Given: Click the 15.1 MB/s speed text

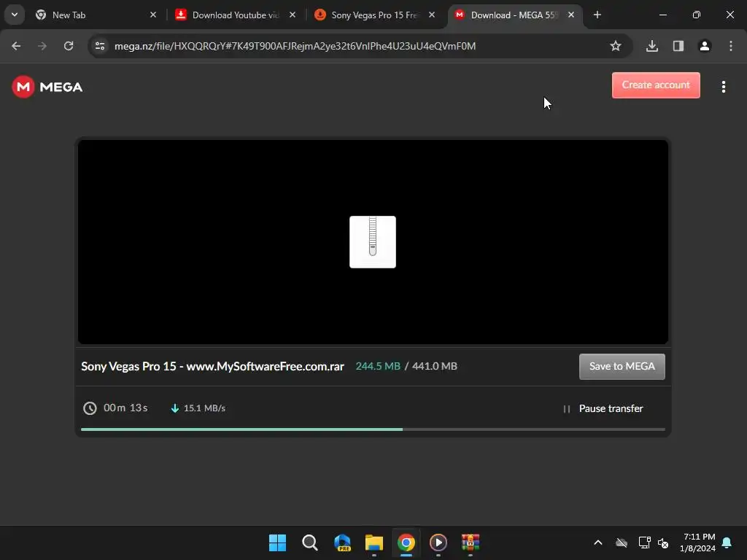Looking at the screenshot, I should coord(204,408).
